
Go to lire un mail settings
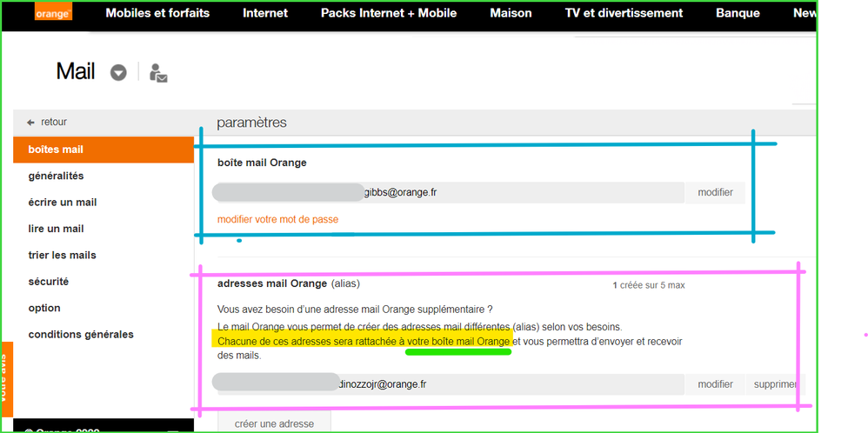point(56,229)
